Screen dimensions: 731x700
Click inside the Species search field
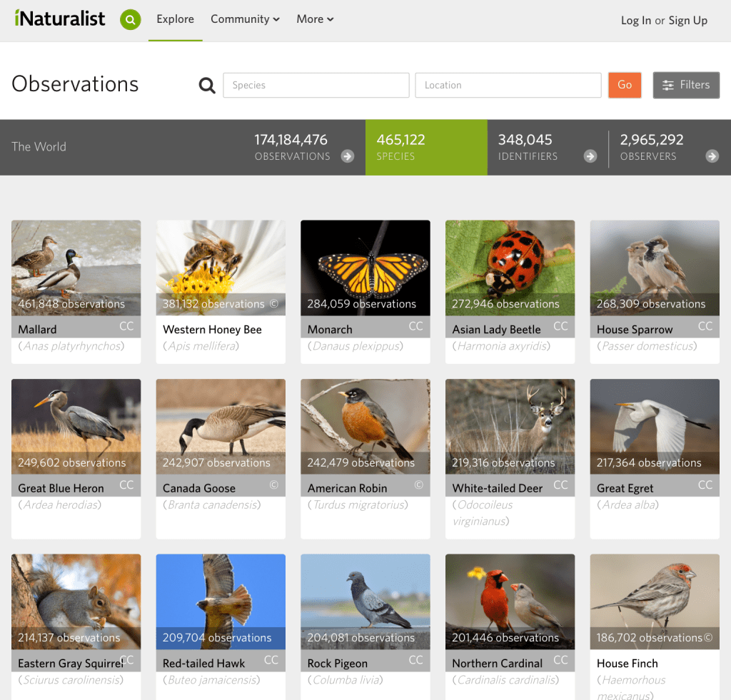coord(316,85)
